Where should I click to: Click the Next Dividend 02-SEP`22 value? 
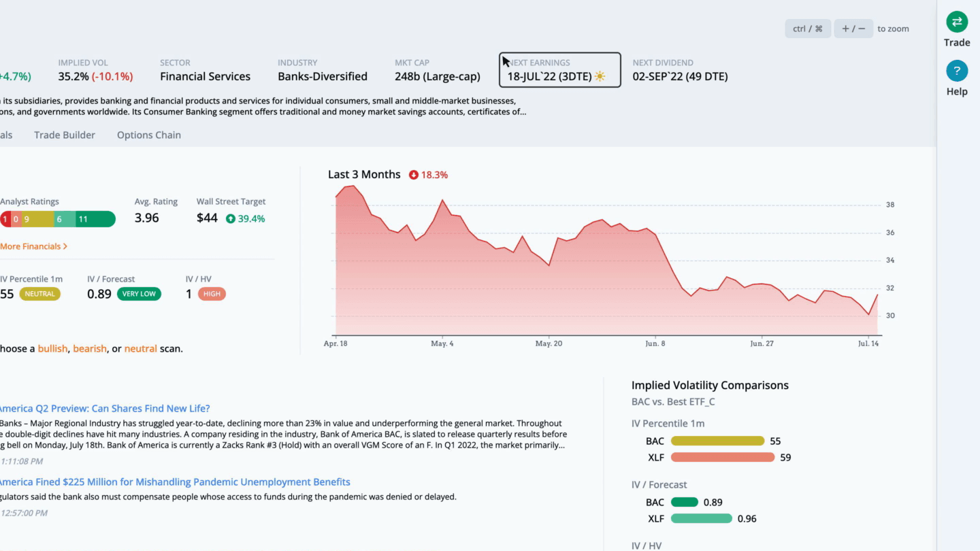(680, 76)
